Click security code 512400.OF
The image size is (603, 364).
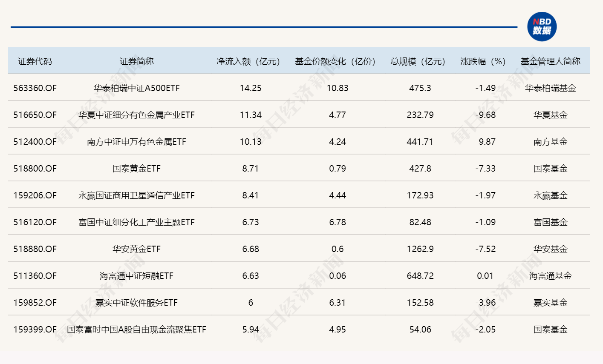point(35,142)
